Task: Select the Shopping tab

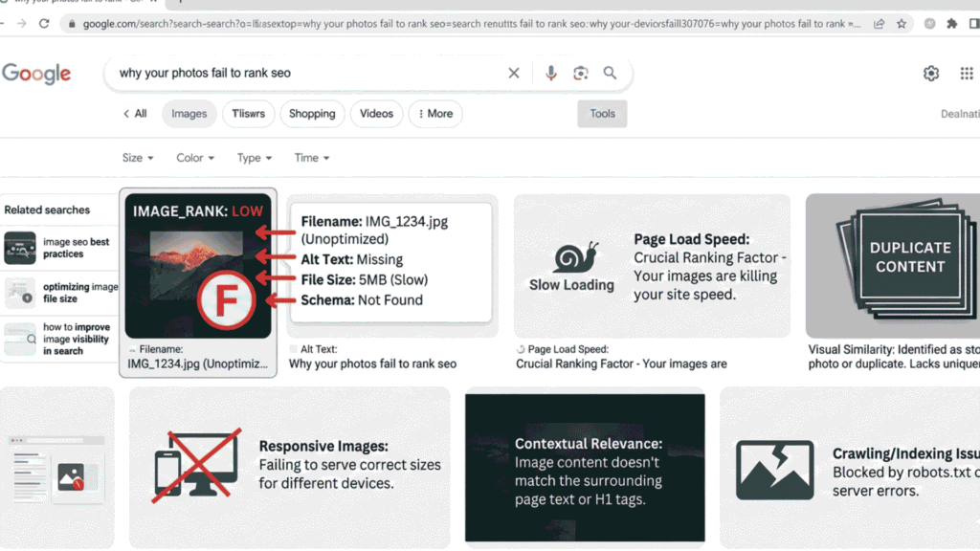Action: tap(312, 114)
